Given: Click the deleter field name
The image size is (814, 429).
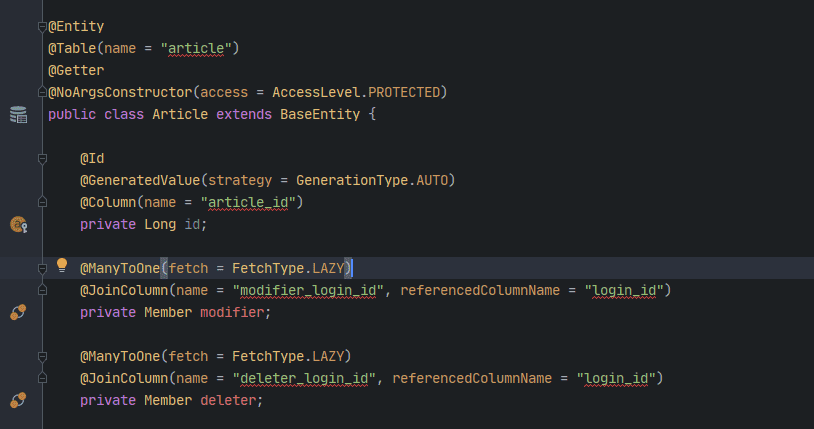Looking at the screenshot, I should click(x=228, y=400).
